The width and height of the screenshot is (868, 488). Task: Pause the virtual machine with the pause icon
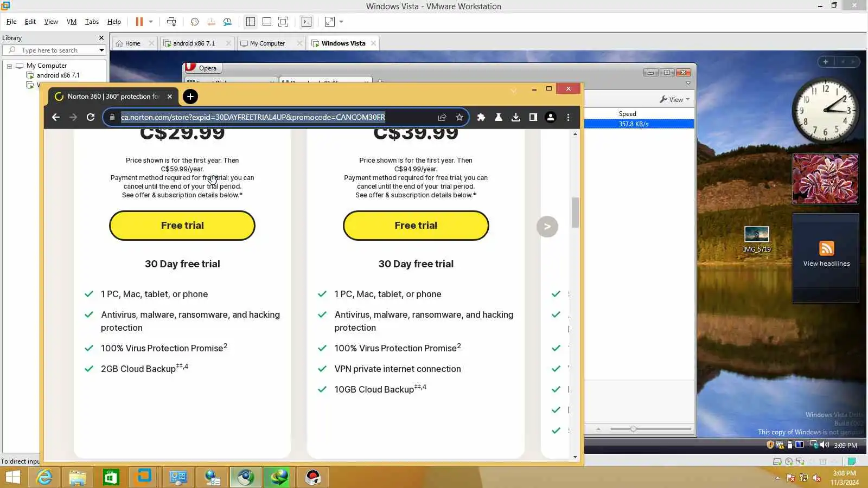tap(139, 22)
